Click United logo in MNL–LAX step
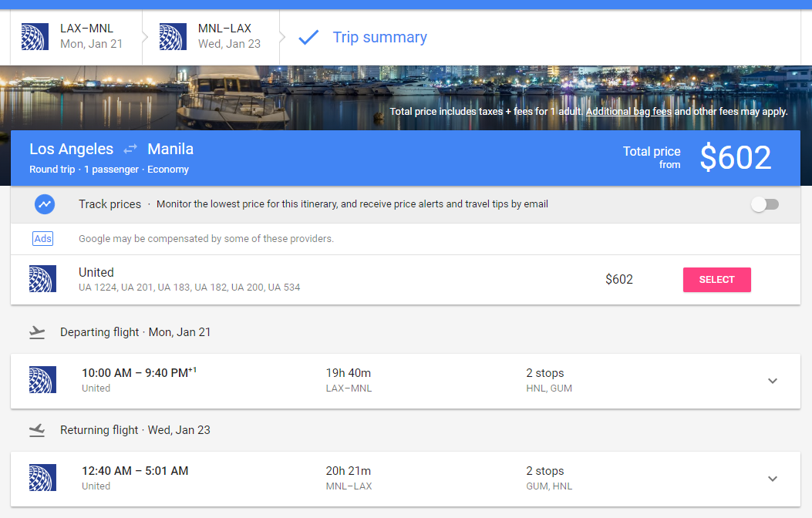Viewport: 812px width, 518px height. 173,36
